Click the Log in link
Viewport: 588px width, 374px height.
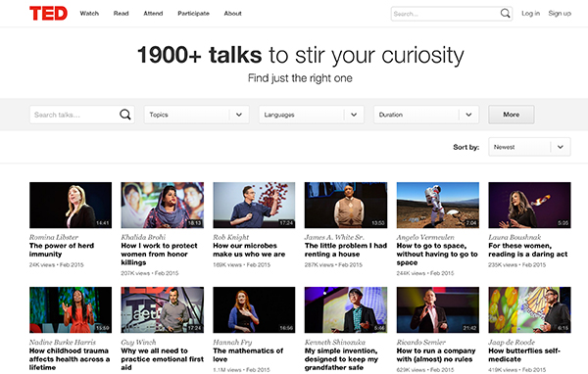530,14
